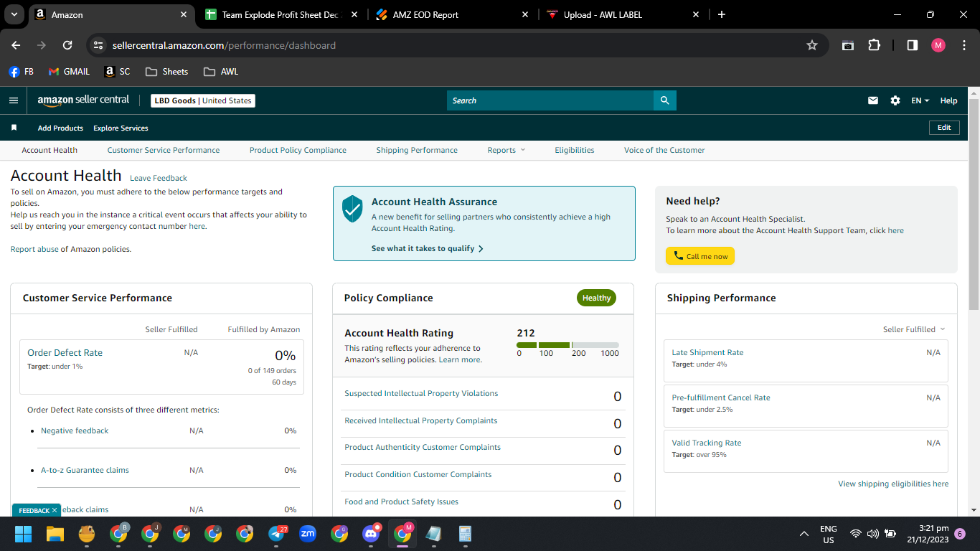Click Add Products
Image resolution: width=980 pixels, height=551 pixels.
tap(60, 128)
